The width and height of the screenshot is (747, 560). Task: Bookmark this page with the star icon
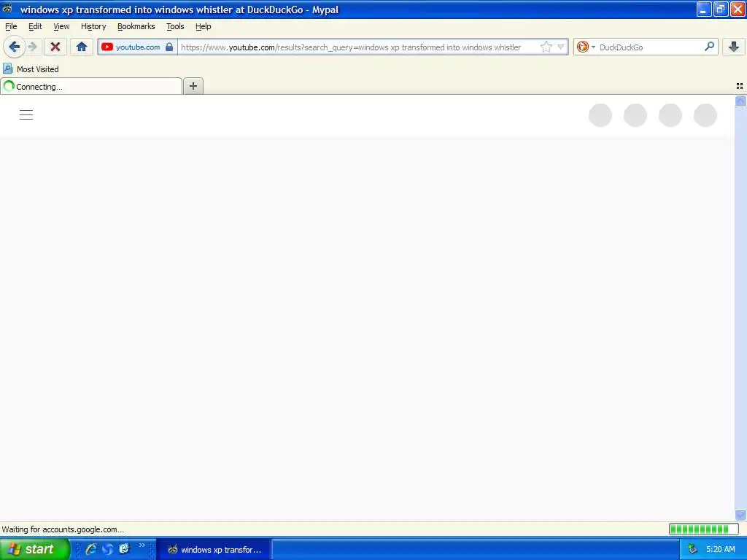[x=546, y=47]
